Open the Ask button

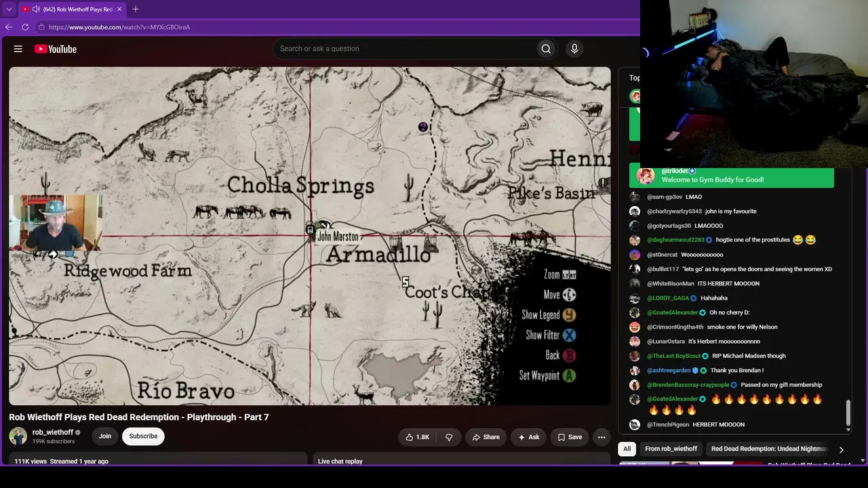point(528,437)
